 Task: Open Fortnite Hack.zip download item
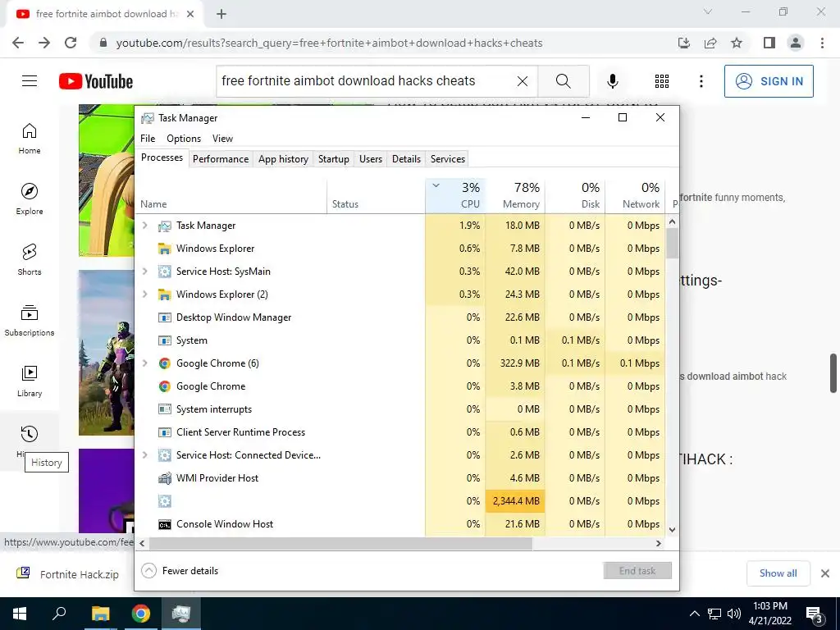click(69, 573)
